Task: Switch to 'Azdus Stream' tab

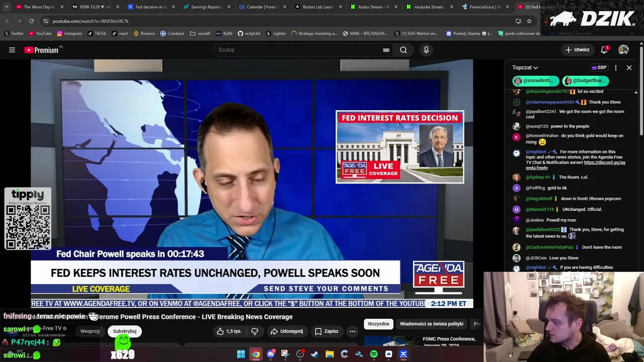Action: [373, 7]
